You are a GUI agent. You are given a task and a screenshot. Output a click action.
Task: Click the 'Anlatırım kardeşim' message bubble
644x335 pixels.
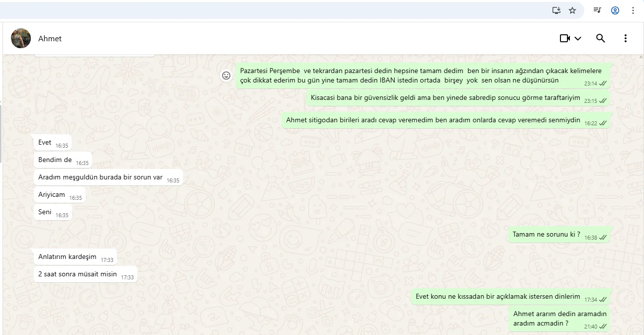(67, 257)
